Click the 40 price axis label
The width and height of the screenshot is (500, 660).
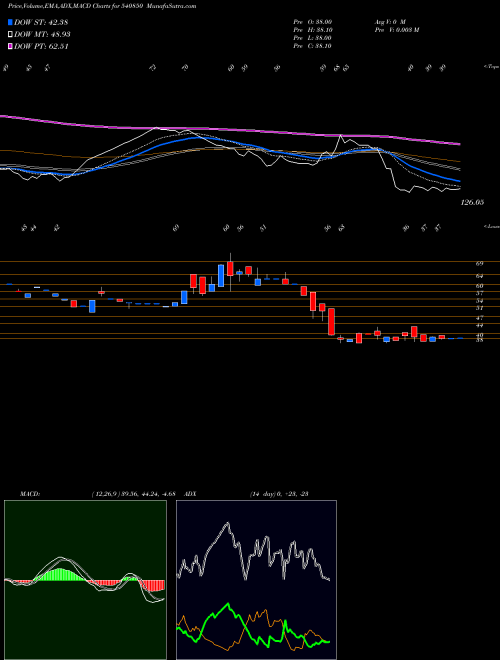pos(479,335)
